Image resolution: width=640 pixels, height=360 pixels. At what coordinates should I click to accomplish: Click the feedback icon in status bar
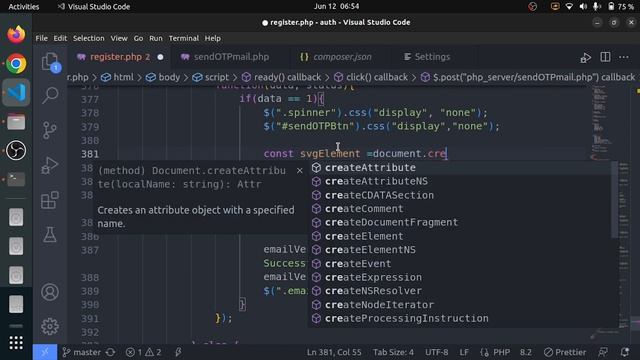coord(603,352)
